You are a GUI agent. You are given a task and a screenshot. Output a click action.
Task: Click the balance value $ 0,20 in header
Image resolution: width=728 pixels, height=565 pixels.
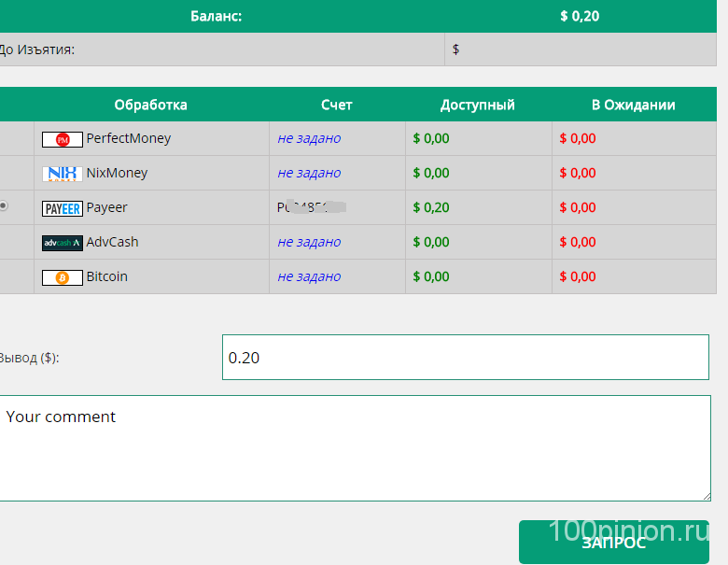[x=580, y=16]
